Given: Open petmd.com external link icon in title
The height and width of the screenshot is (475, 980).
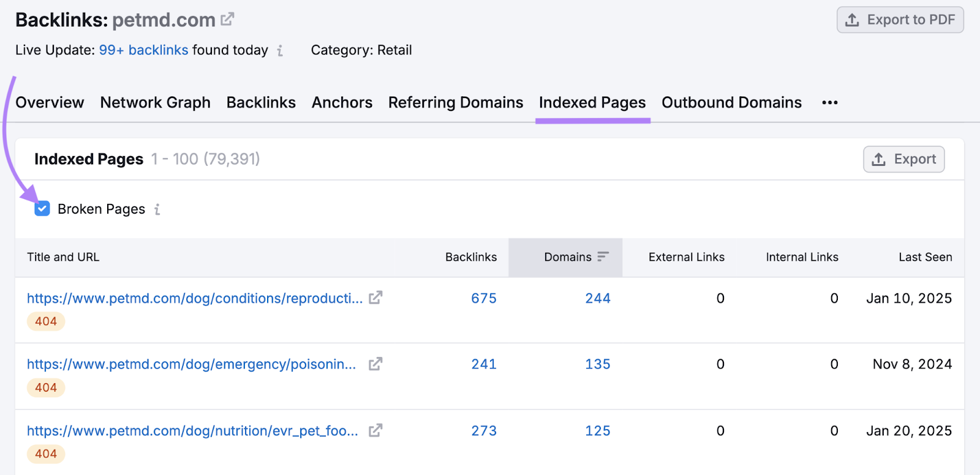Looking at the screenshot, I should pos(227,20).
